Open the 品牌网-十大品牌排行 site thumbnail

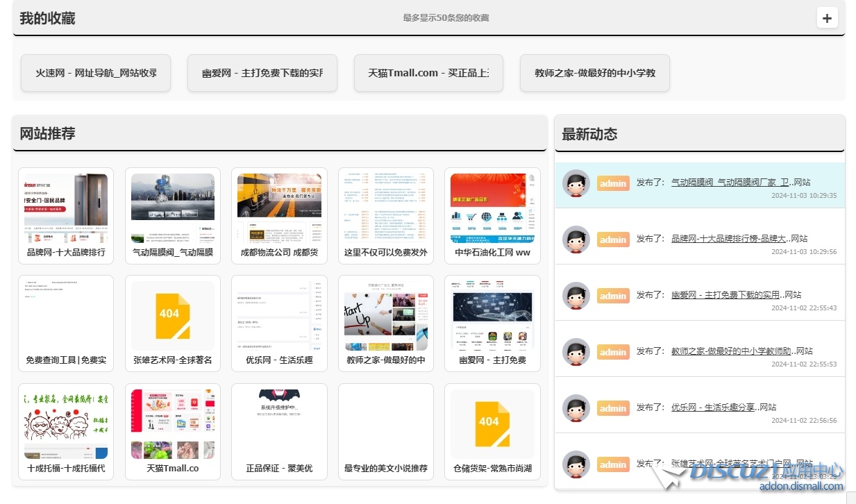coord(66,208)
